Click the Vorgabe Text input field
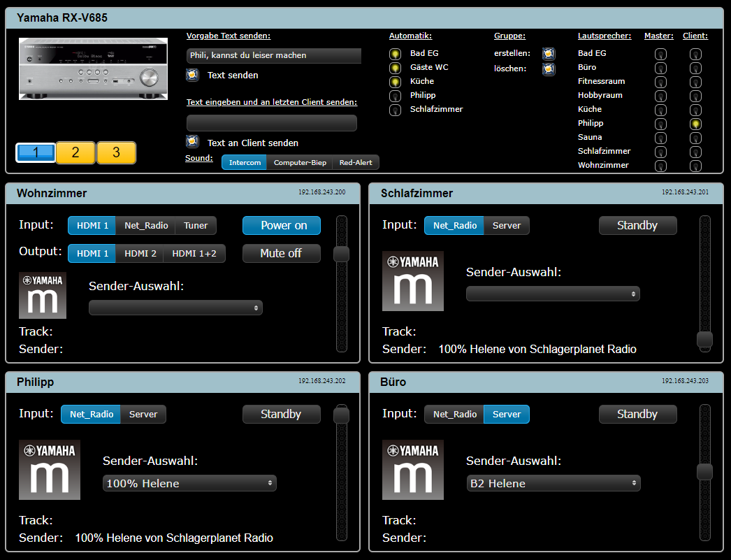The image size is (731, 560). coord(273,56)
